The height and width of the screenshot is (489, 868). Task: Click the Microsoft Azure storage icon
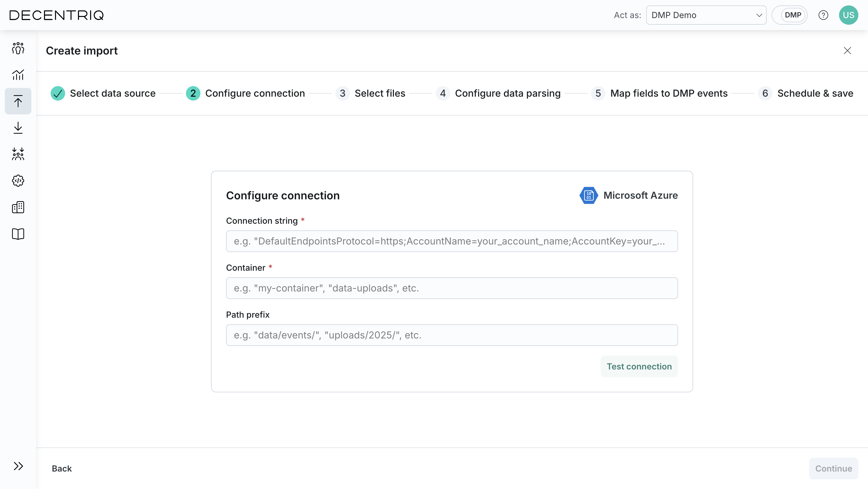pos(589,195)
